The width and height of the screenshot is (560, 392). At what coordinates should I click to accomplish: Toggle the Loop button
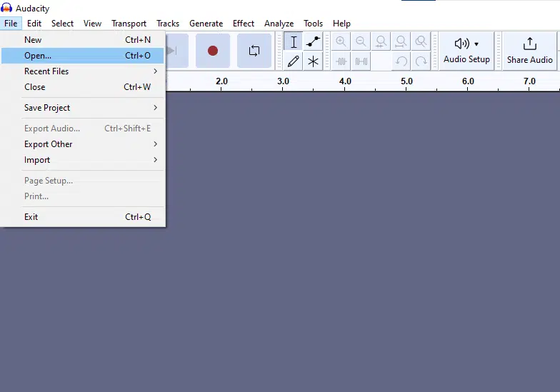(x=254, y=51)
